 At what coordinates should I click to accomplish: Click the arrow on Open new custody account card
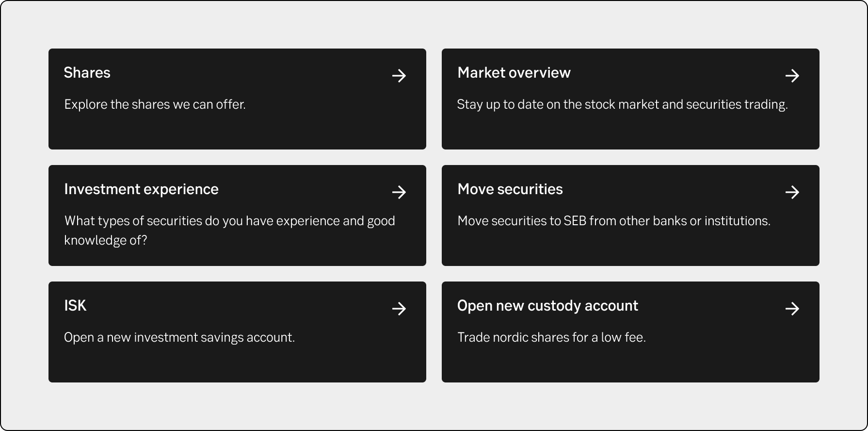pyautogui.click(x=792, y=309)
